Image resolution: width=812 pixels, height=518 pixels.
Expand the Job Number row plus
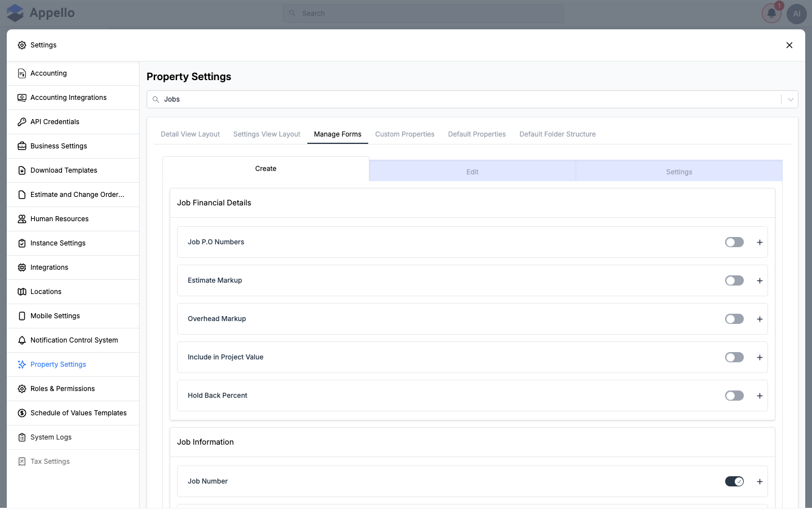760,481
